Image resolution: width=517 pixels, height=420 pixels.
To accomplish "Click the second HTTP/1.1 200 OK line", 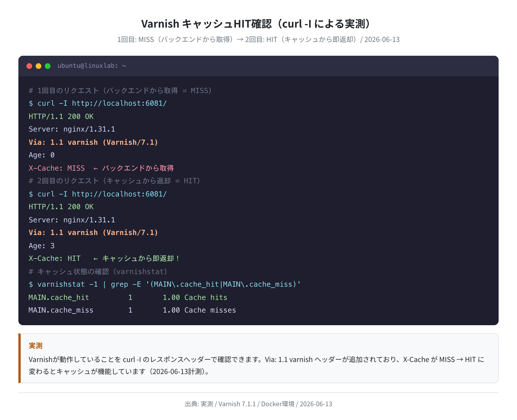I will (61, 207).
